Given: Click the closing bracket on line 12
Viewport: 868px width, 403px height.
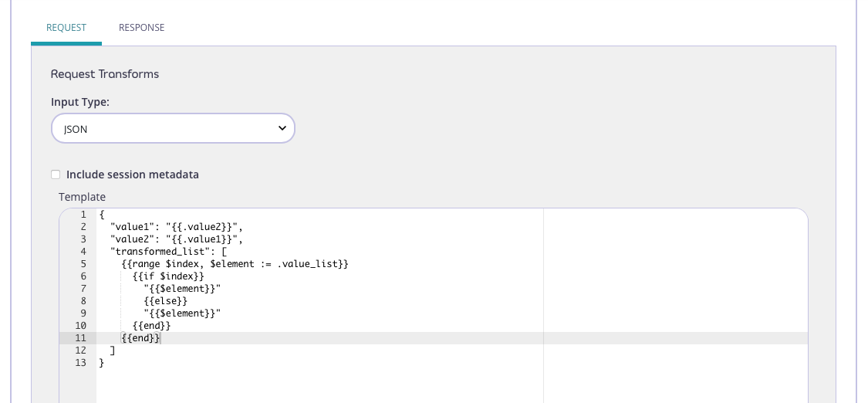Looking at the screenshot, I should (113, 351).
